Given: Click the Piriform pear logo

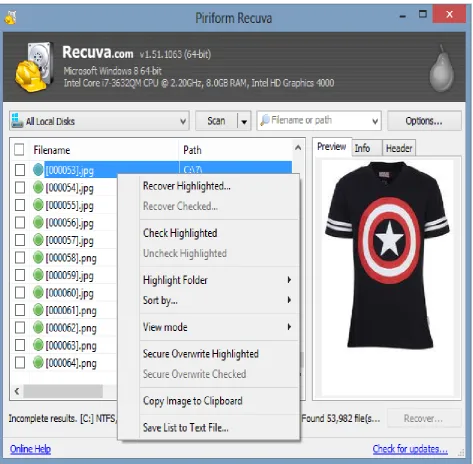Looking at the screenshot, I should (441, 69).
